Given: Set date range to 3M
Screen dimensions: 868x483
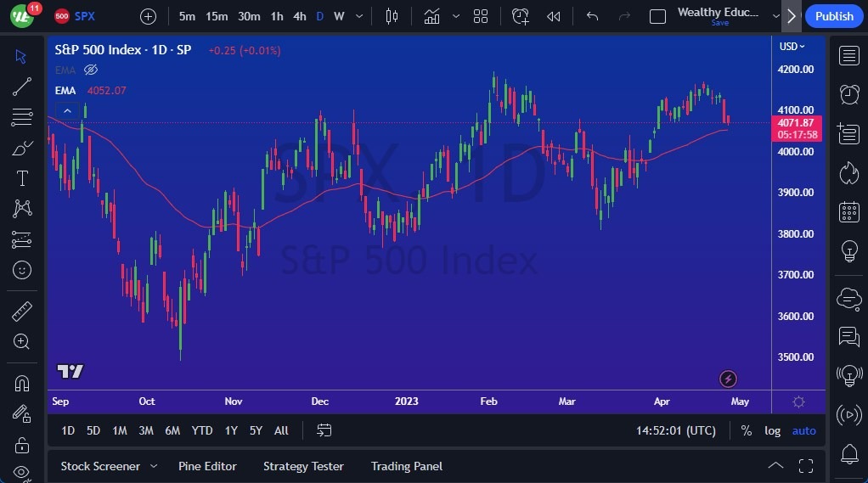Looking at the screenshot, I should [x=145, y=430].
